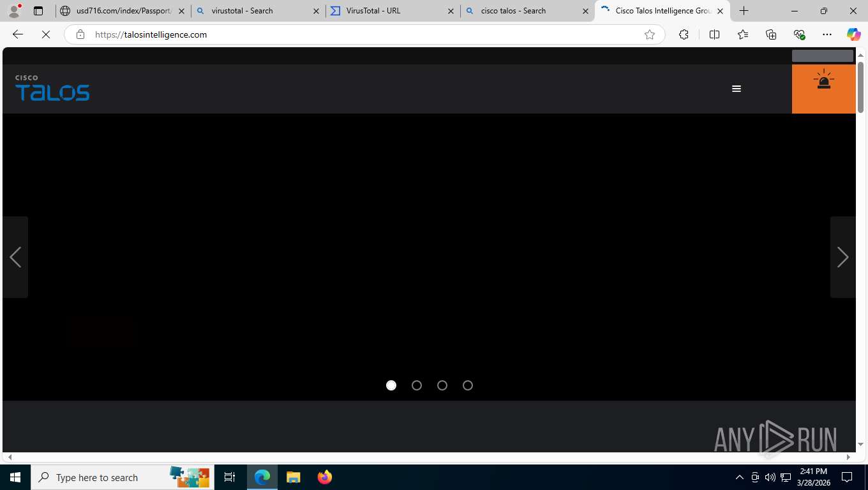The height and width of the screenshot is (490, 868).
Task: Click the Cisco Talos logo
Action: pos(52,88)
